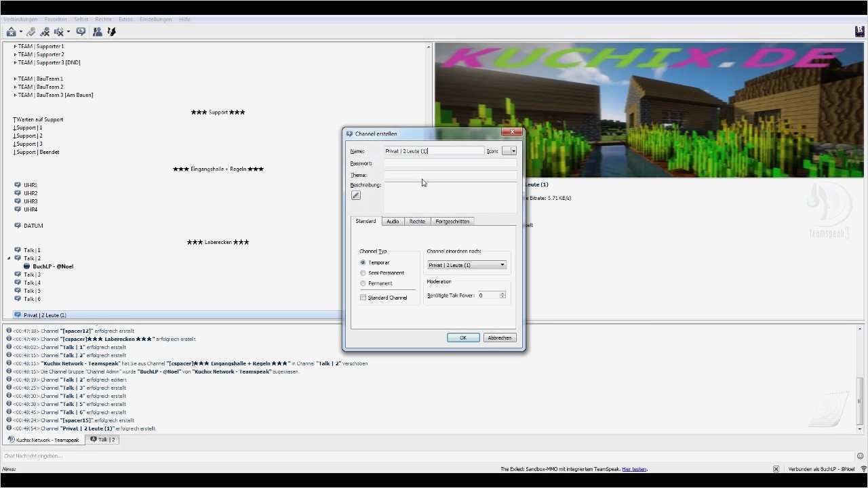The width and height of the screenshot is (868, 488).
Task: Switch to Kuchix Network - Teamspeak chat tab
Action: click(x=43, y=440)
